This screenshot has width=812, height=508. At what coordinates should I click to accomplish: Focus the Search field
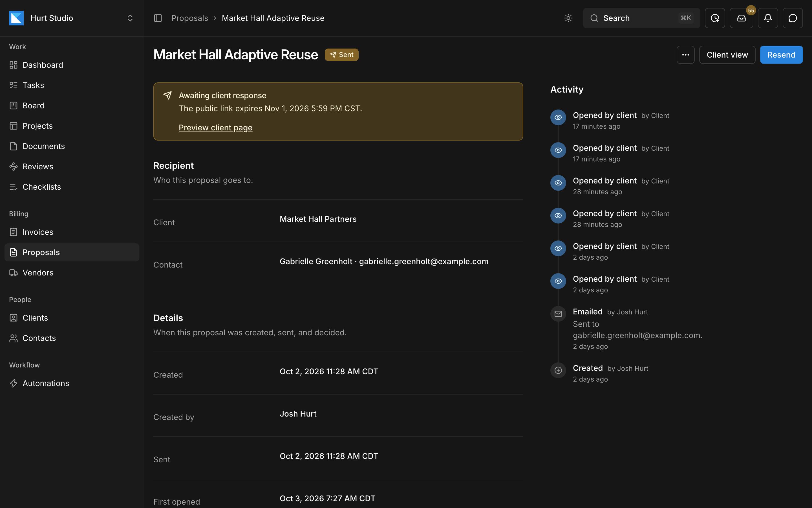641,18
